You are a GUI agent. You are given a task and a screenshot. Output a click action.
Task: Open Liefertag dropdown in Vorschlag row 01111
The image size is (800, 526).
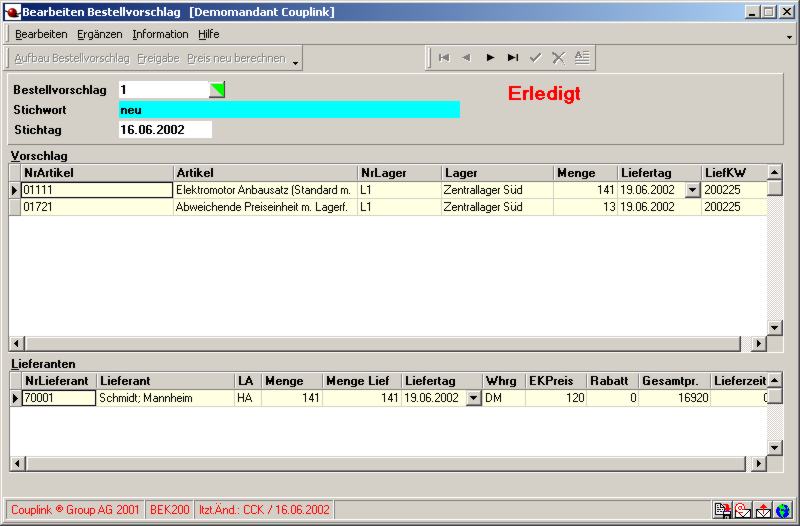coord(691,190)
